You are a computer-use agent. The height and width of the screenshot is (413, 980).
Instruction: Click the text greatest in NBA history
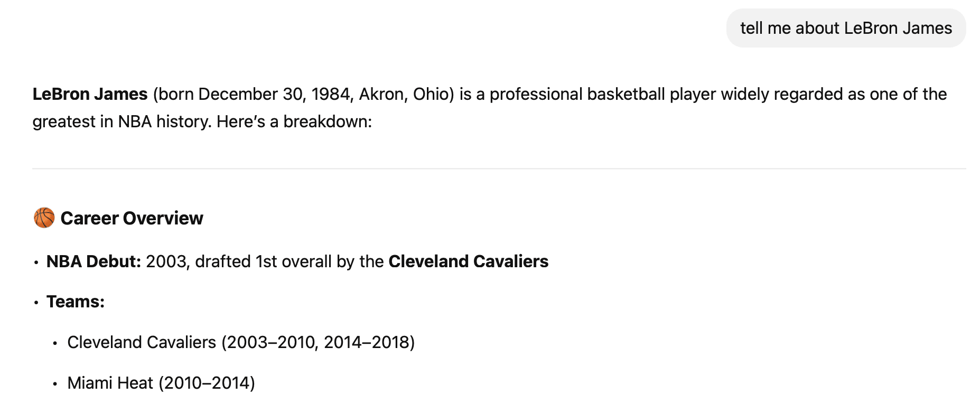[x=122, y=121]
